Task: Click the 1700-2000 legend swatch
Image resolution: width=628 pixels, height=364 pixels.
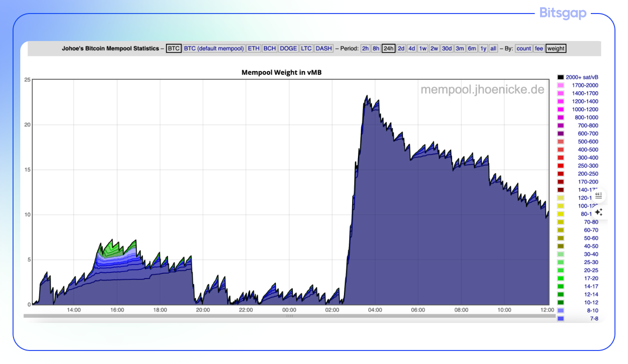Action: coord(561,85)
